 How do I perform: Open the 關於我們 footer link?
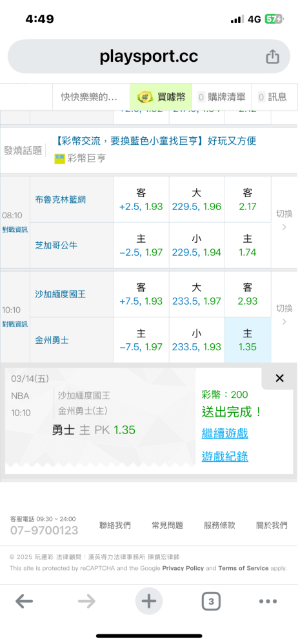(x=272, y=526)
